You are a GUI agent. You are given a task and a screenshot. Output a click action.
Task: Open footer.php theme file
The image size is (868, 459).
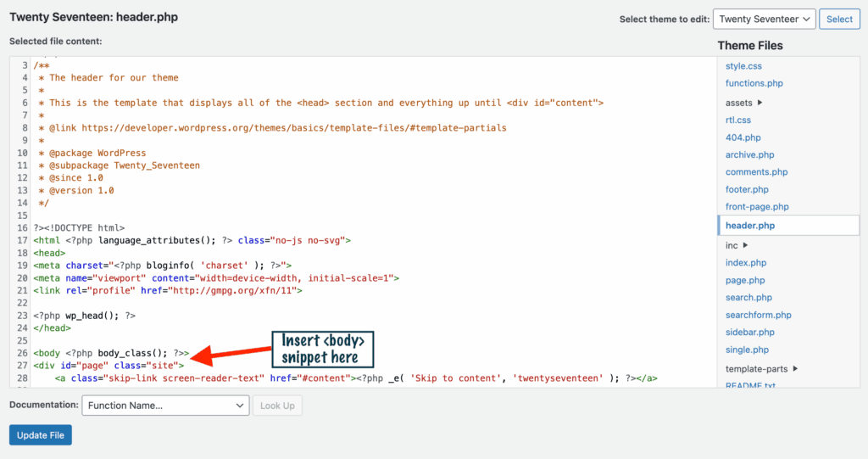pyautogui.click(x=747, y=189)
